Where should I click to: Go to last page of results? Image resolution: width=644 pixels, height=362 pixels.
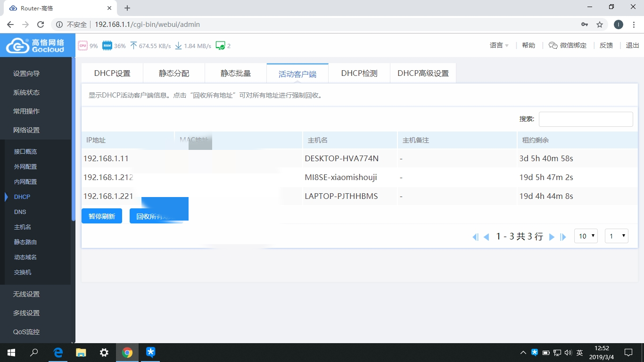pos(563,237)
